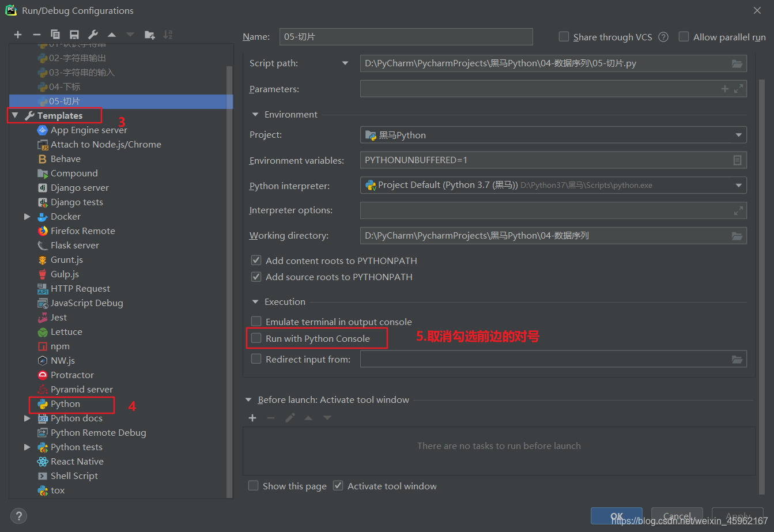Open the Project dropdown
The height and width of the screenshot is (532, 774).
738,135
